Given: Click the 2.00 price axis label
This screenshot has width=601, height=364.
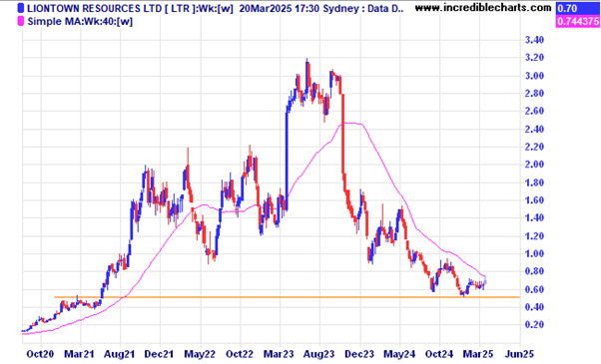Looking at the screenshot, I should (x=534, y=165).
